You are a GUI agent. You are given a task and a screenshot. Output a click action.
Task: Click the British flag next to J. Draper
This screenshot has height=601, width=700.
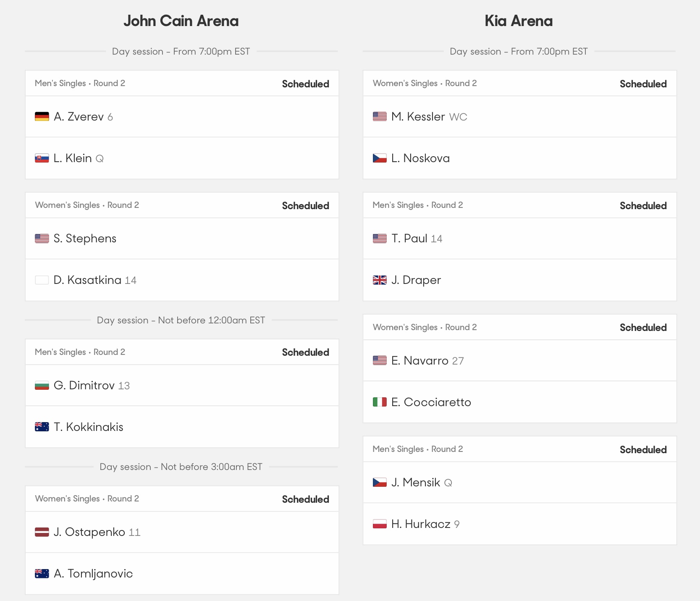[380, 280]
